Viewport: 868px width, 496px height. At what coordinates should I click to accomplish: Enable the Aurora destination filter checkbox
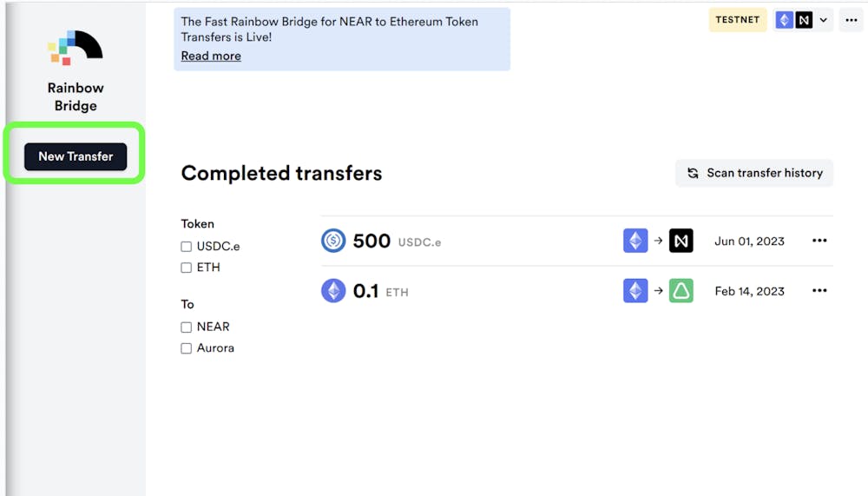pyautogui.click(x=186, y=348)
